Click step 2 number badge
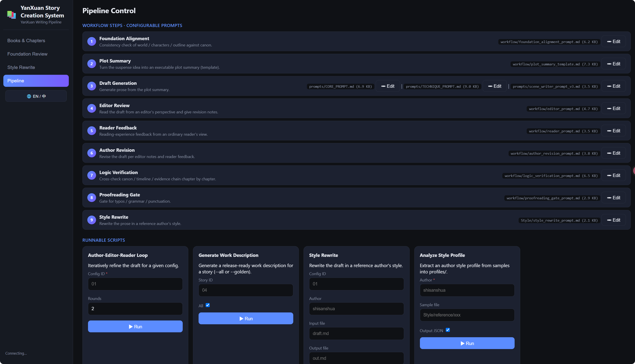The image size is (635, 364). 92,64
